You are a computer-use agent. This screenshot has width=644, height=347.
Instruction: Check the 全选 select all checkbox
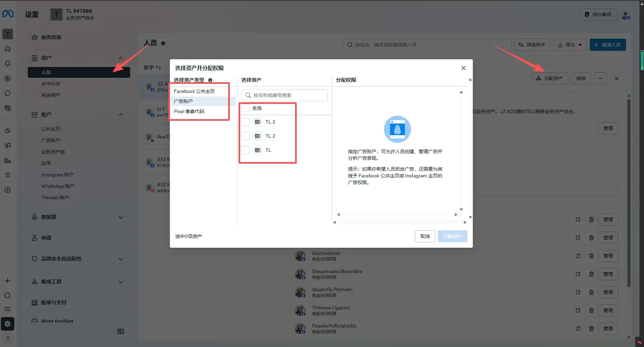[246, 108]
